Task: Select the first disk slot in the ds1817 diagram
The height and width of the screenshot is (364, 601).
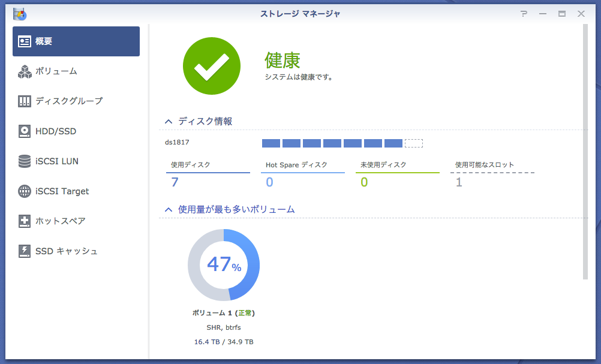Action: (x=271, y=143)
